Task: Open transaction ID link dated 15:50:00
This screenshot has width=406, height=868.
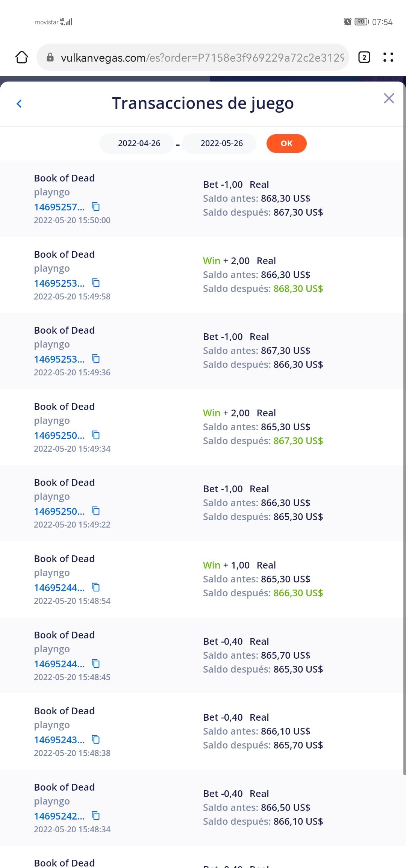Action: pyautogui.click(x=59, y=207)
